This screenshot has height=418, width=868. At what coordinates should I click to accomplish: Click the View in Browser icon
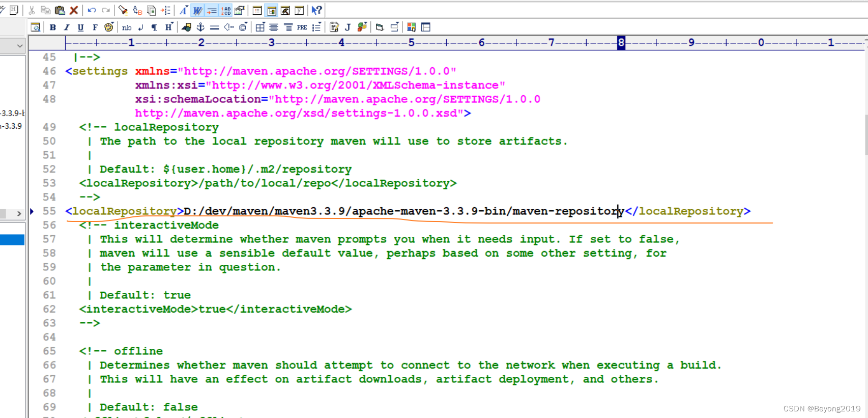[x=36, y=27]
